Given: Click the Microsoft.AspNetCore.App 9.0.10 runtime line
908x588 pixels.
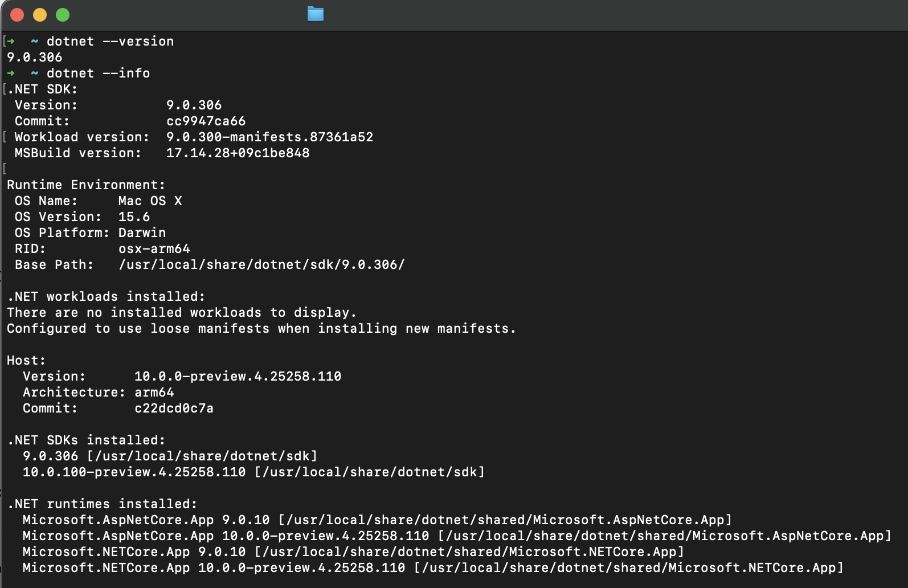Looking at the screenshot, I should tap(376, 520).
